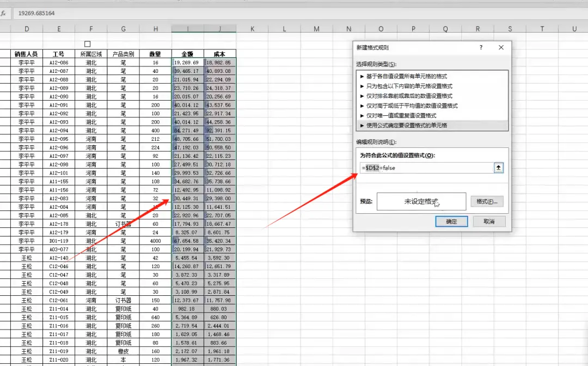The width and height of the screenshot is (588, 366).
Task: Click cost cell 626.80
Action: [x=220, y=317]
